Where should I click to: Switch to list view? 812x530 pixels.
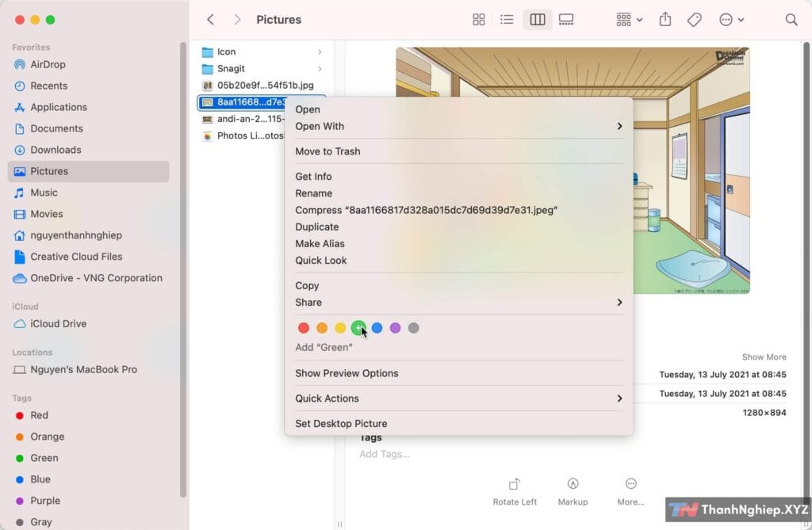(507, 20)
